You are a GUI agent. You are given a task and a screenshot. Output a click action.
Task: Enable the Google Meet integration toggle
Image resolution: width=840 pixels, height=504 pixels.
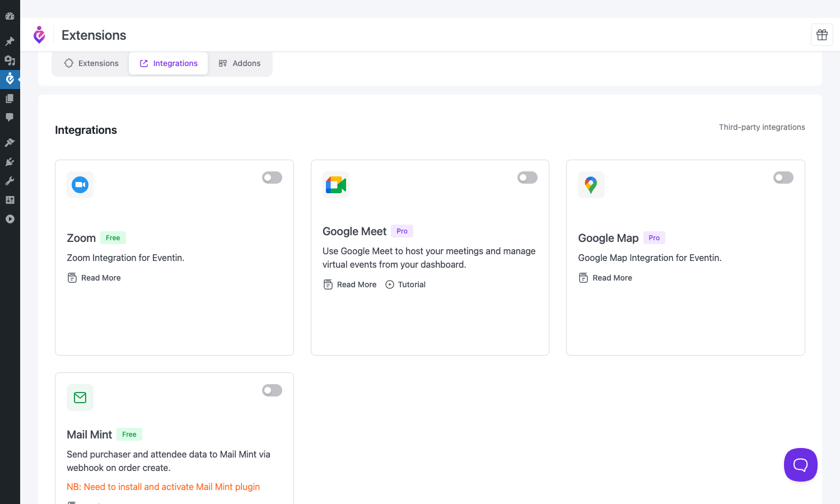coord(528,178)
